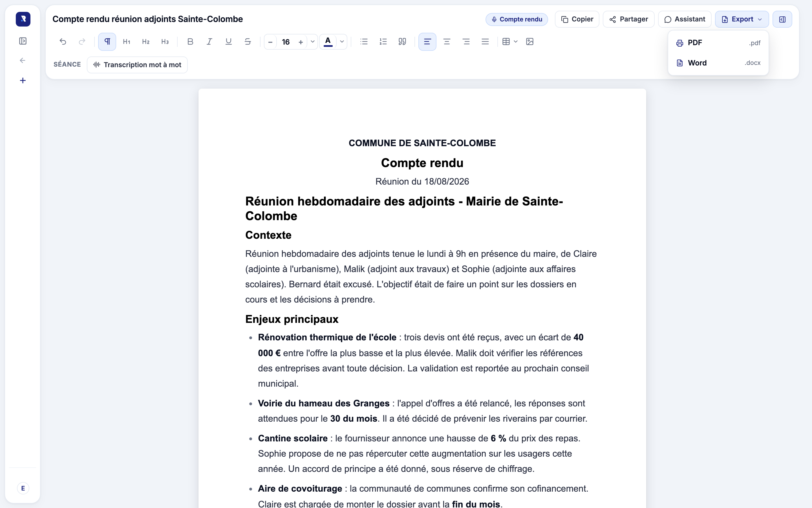This screenshot has width=812, height=508.
Task: Create new document with plus icon
Action: [x=23, y=80]
